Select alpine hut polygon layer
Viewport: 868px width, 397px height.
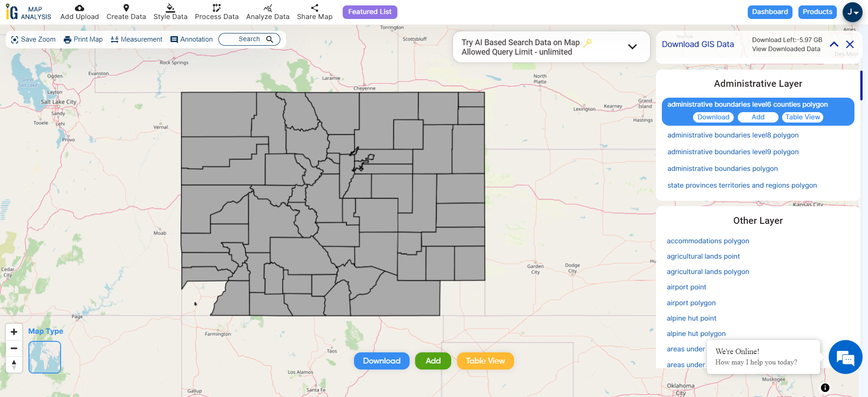696,334
